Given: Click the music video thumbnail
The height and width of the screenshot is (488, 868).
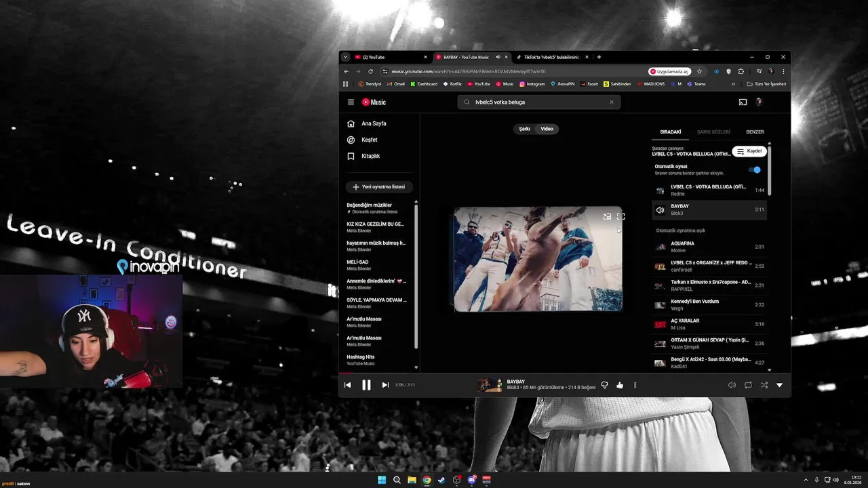Looking at the screenshot, I should pos(538,259).
